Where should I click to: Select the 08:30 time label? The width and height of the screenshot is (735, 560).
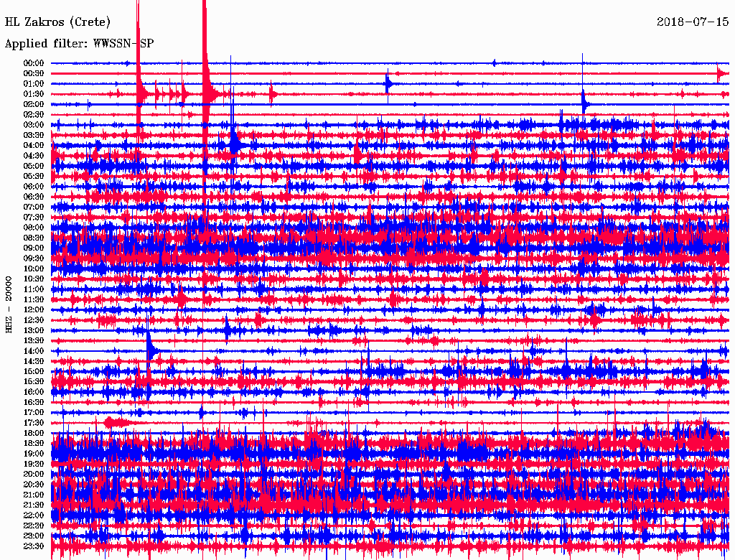(34, 238)
